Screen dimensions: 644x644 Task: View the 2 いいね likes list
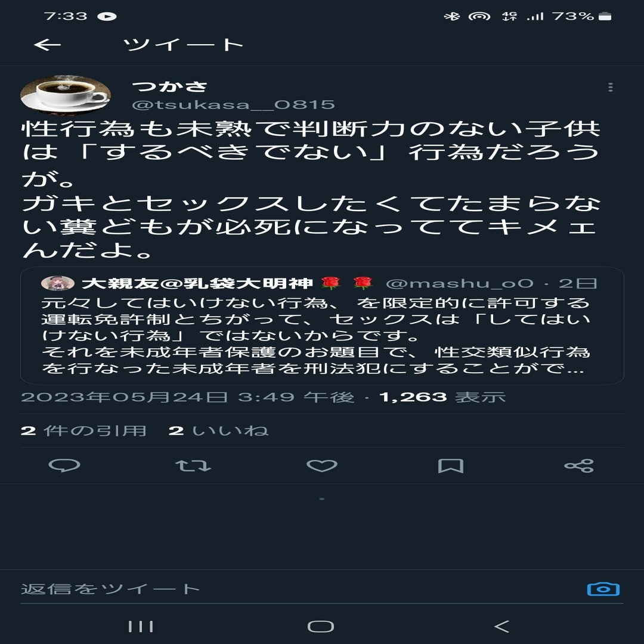[x=218, y=431]
